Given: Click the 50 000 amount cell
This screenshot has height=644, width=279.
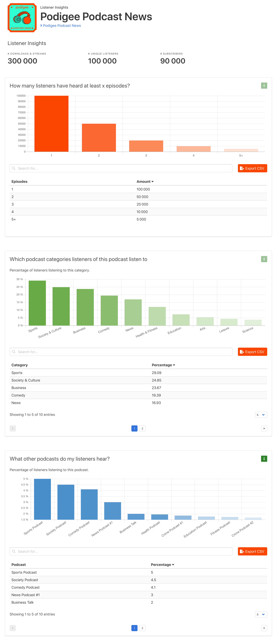Looking at the screenshot, I should tap(142, 197).
